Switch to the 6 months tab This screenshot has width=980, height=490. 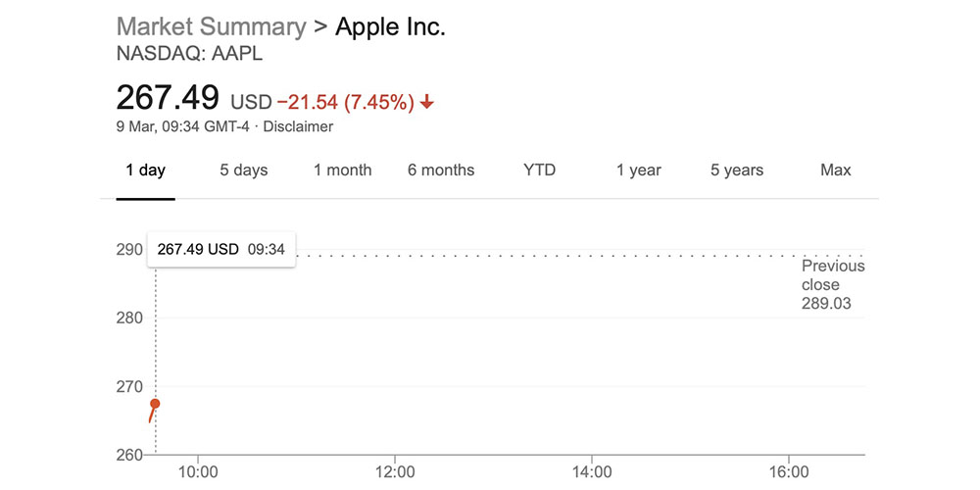pos(441,171)
